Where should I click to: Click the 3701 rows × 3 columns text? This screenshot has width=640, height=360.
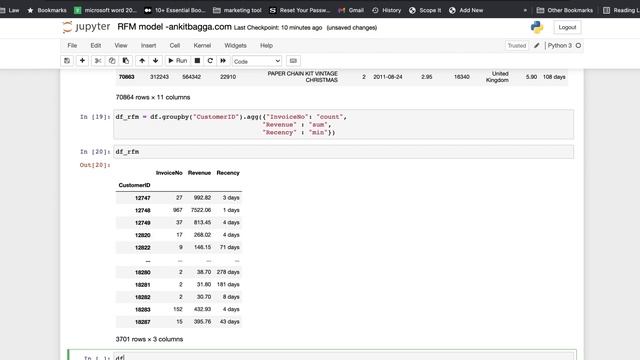click(x=149, y=339)
